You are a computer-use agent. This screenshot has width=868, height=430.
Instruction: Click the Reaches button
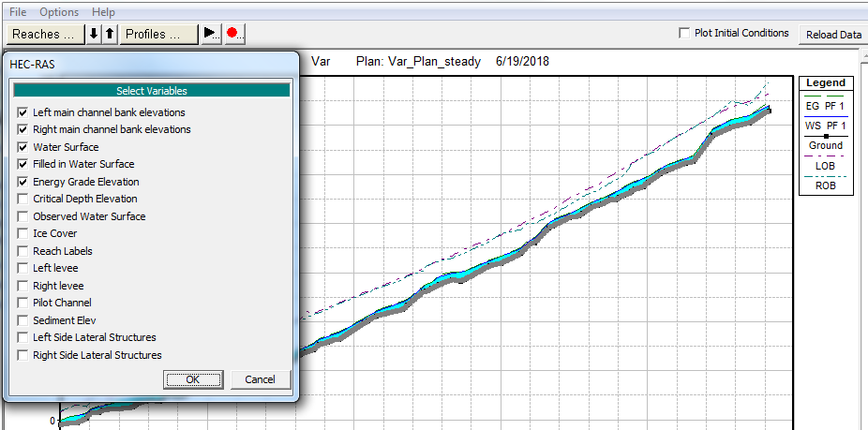45,34
